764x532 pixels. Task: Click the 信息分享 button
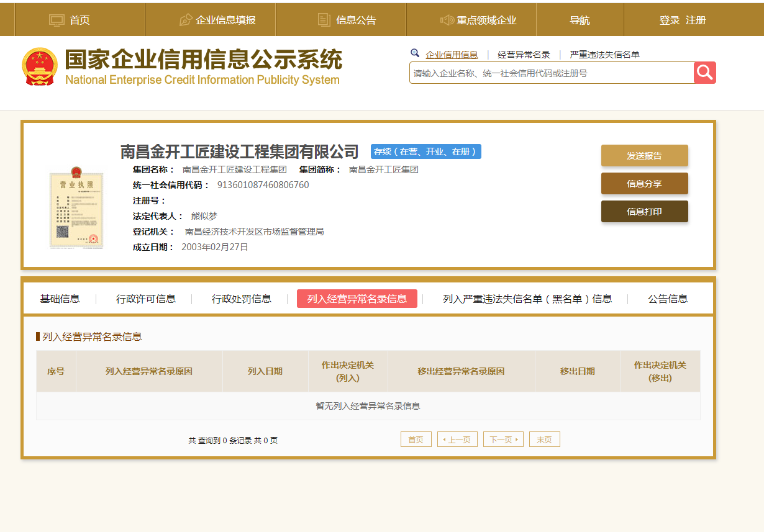pyautogui.click(x=645, y=184)
